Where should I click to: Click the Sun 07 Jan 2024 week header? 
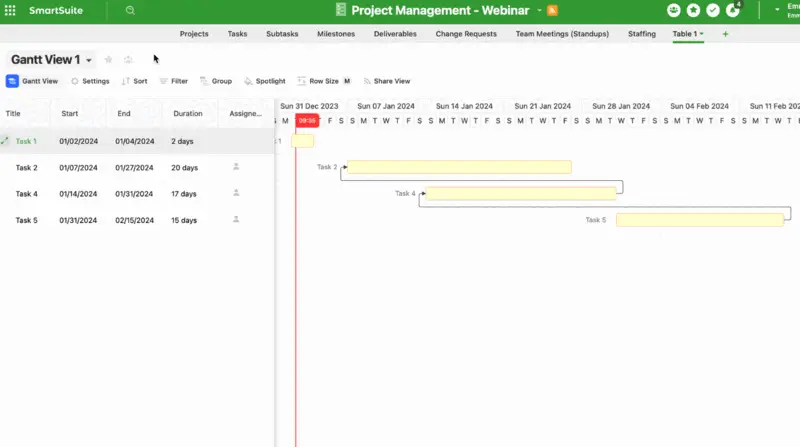[386, 106]
